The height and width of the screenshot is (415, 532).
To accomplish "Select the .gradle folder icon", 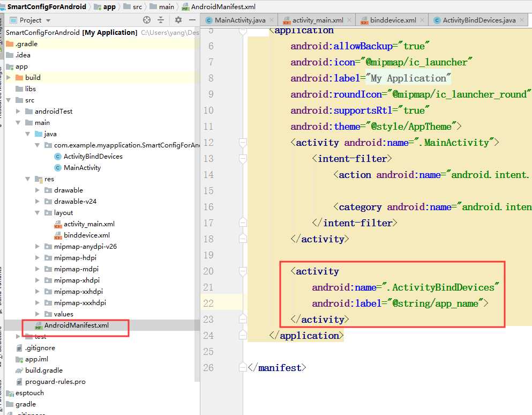I will point(10,44).
